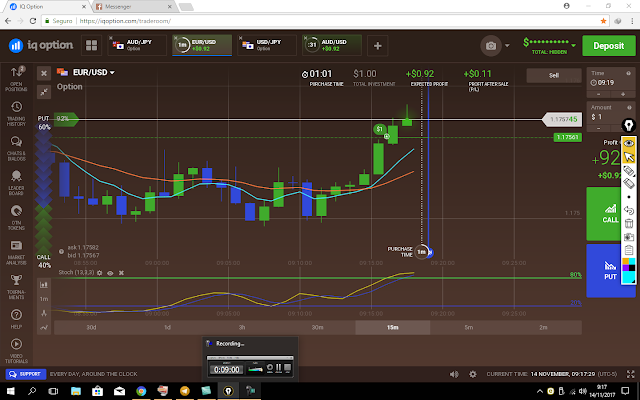640x400 pixels.
Task: Toggle the sound speaker icon
Action: 454,374
